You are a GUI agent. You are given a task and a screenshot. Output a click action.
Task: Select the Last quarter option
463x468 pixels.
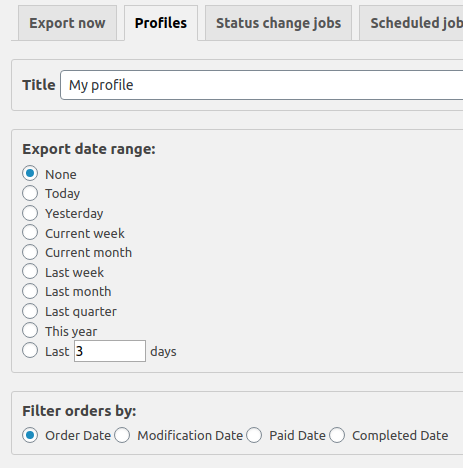[x=30, y=311]
